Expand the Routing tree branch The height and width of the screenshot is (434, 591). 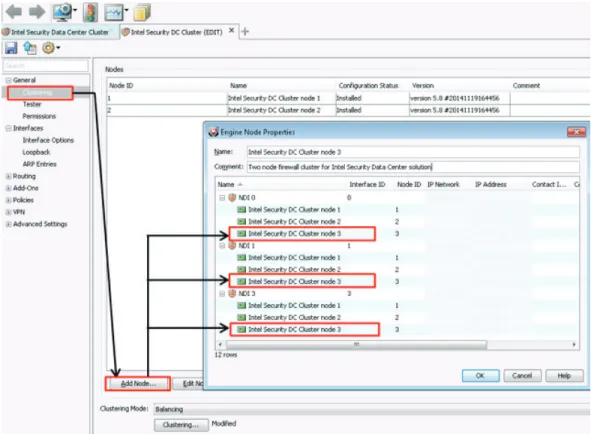tap(8, 176)
